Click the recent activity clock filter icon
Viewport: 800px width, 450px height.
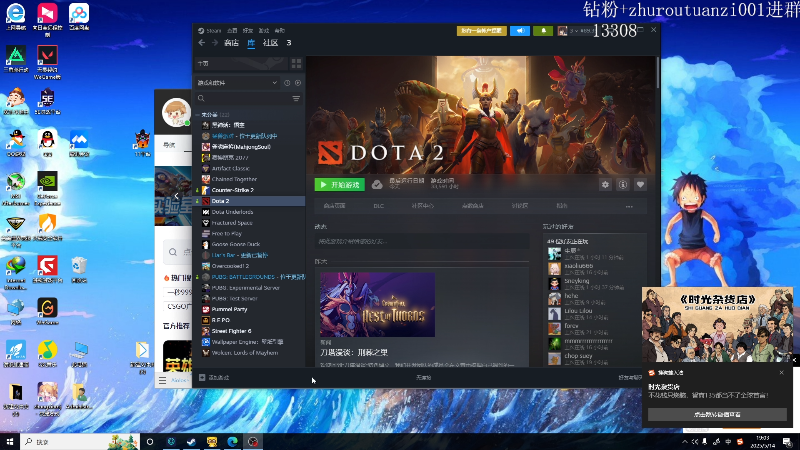[x=287, y=83]
